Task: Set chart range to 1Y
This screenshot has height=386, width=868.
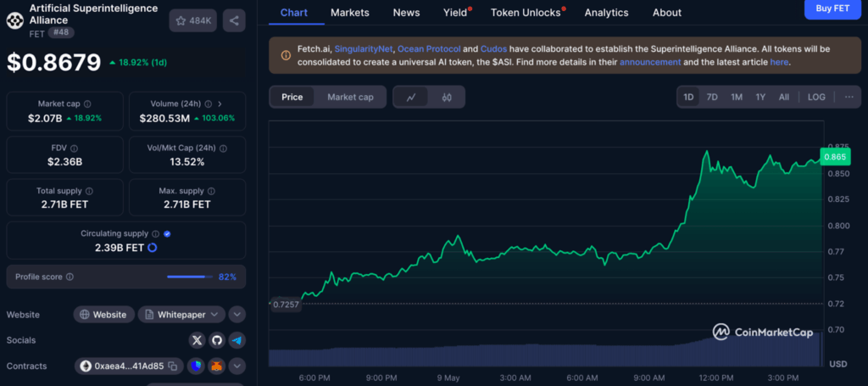Action: pyautogui.click(x=760, y=97)
